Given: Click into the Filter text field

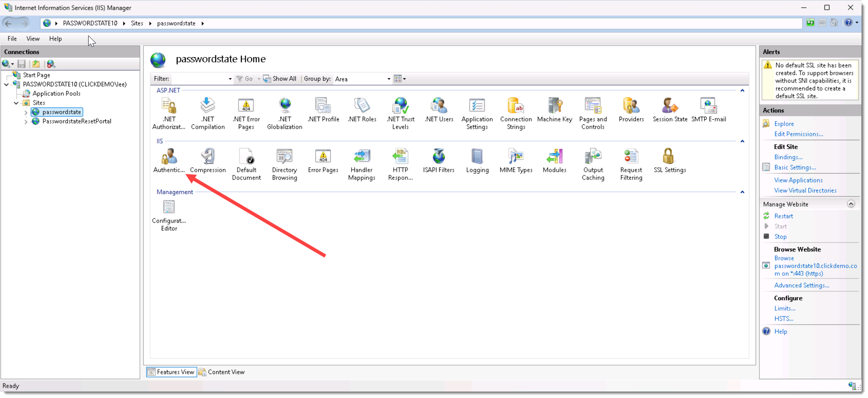Looking at the screenshot, I should (199, 79).
